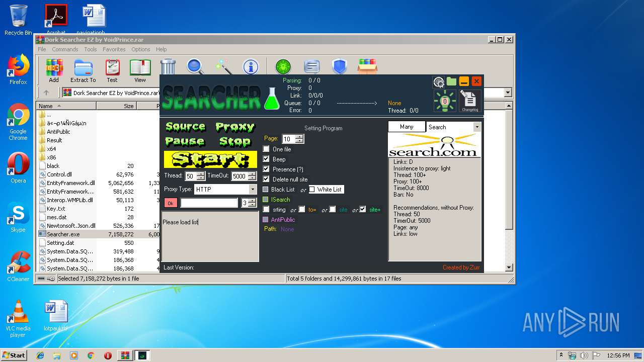The image size is (644, 362).
Task: Open the Tools menu
Action: [91, 49]
